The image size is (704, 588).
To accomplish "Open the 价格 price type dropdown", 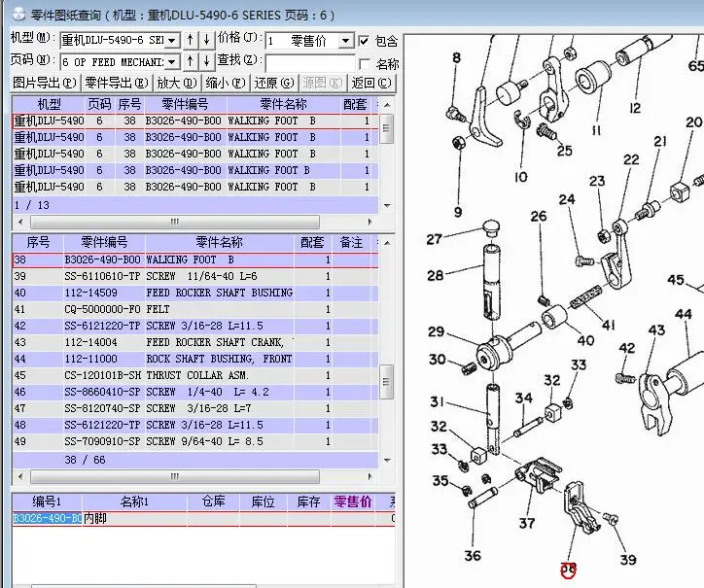I will [x=345, y=41].
